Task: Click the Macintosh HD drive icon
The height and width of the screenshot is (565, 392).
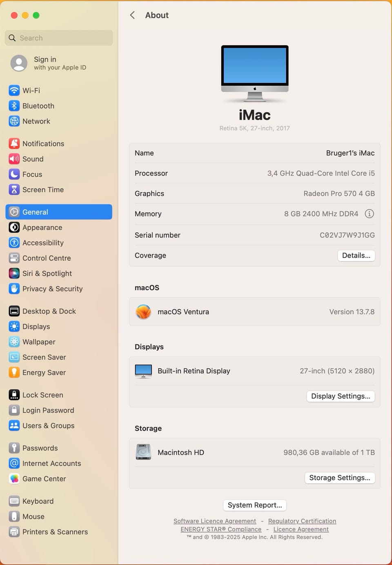Action: tap(143, 452)
